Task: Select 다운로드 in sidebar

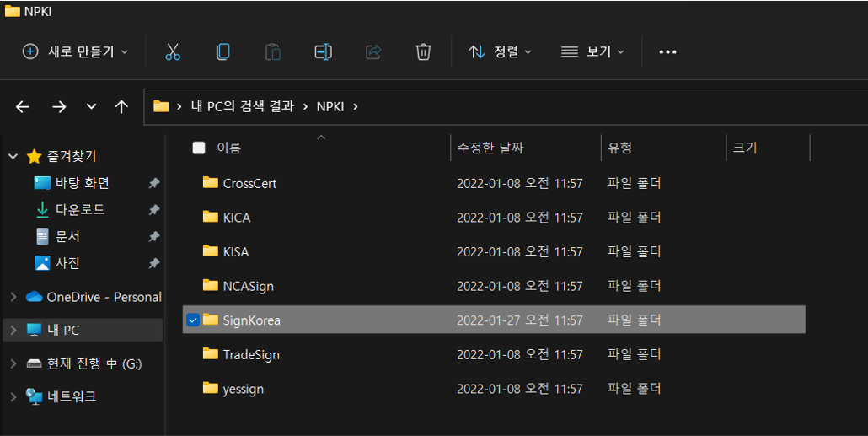Action: pyautogui.click(x=80, y=209)
